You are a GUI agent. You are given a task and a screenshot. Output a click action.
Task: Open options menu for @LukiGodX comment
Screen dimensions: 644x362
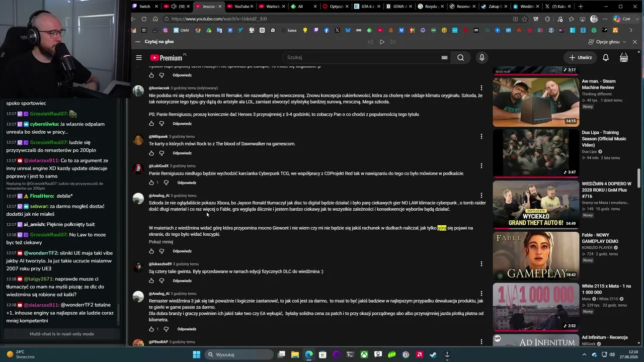coord(481,165)
